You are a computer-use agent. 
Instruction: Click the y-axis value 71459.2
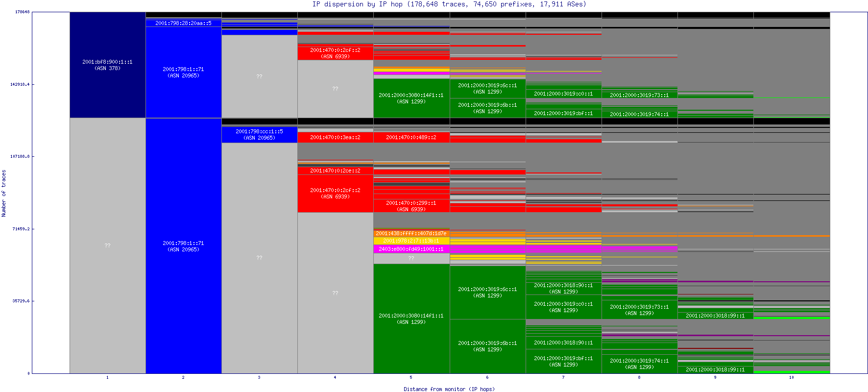click(x=21, y=229)
